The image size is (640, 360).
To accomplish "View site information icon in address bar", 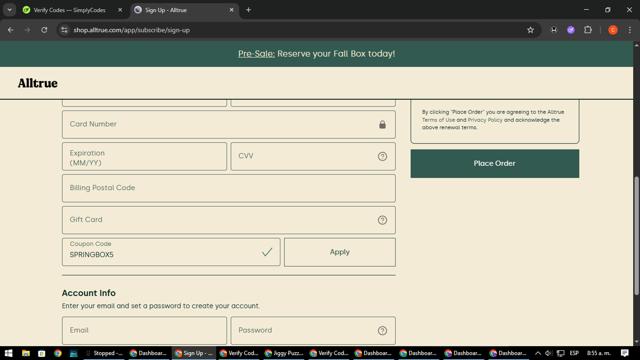I will click(64, 30).
